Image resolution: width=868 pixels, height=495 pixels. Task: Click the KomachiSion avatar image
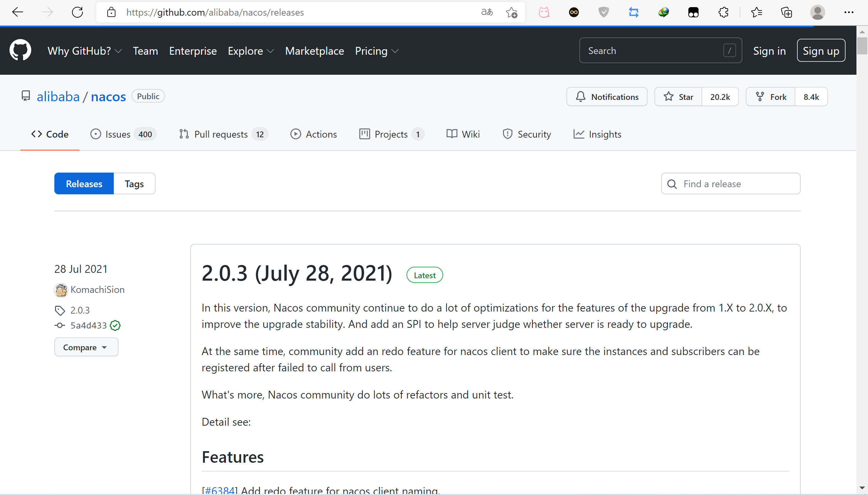click(x=61, y=290)
